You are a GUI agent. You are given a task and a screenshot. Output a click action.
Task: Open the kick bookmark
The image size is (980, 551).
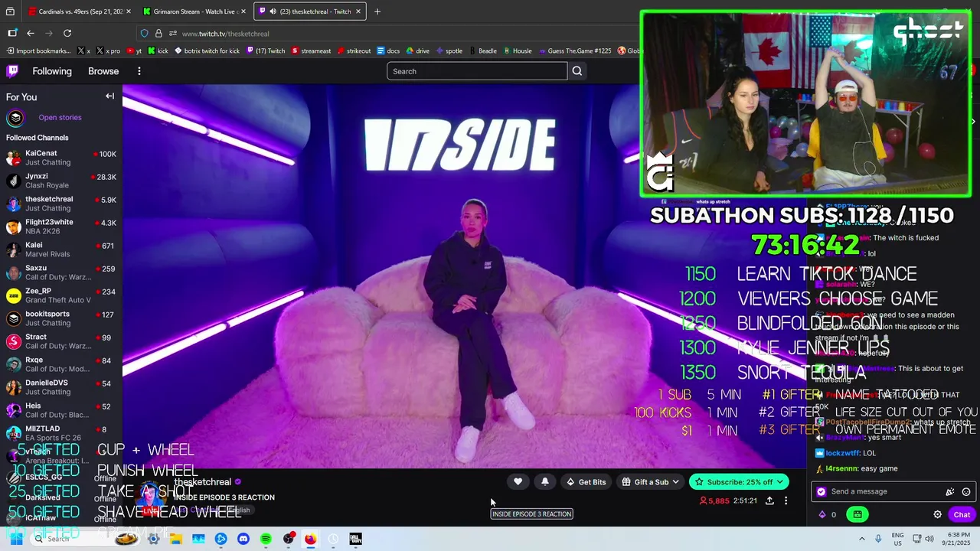[x=157, y=51]
